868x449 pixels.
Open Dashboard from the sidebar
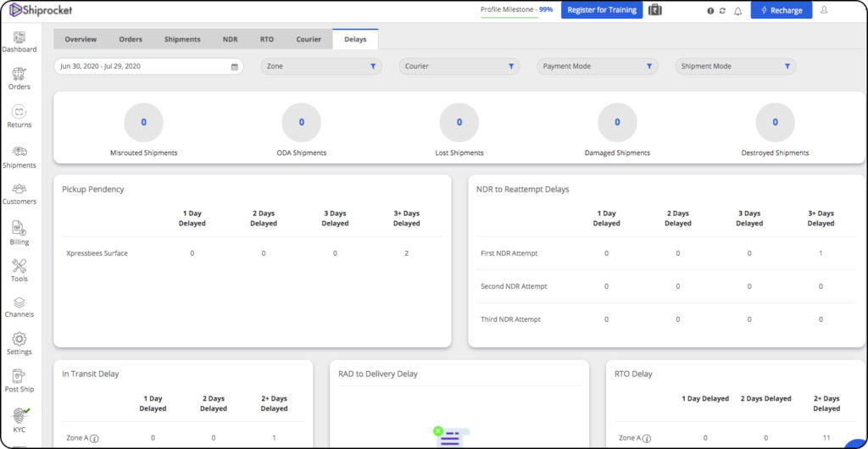[x=19, y=39]
